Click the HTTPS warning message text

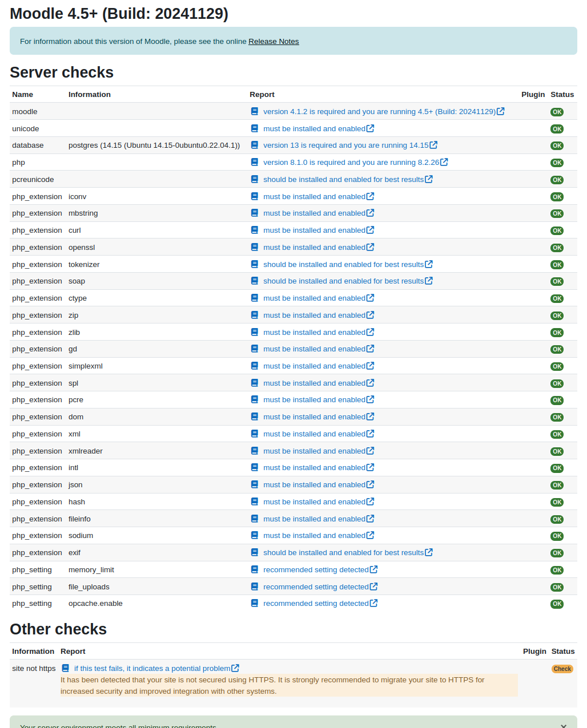tap(289, 686)
